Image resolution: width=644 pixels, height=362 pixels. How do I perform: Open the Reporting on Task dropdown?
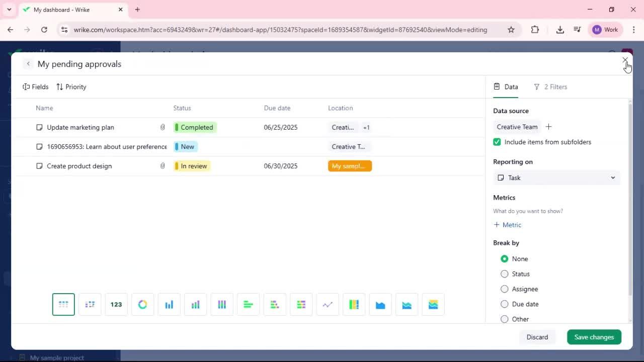pos(556,177)
